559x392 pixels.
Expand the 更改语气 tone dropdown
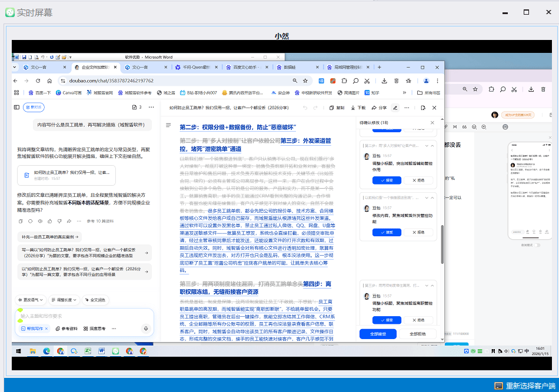(31, 300)
